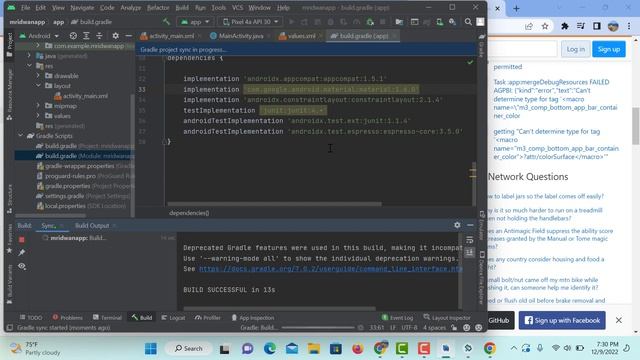Click Sign up with Facebook in Chrome

[562, 320]
